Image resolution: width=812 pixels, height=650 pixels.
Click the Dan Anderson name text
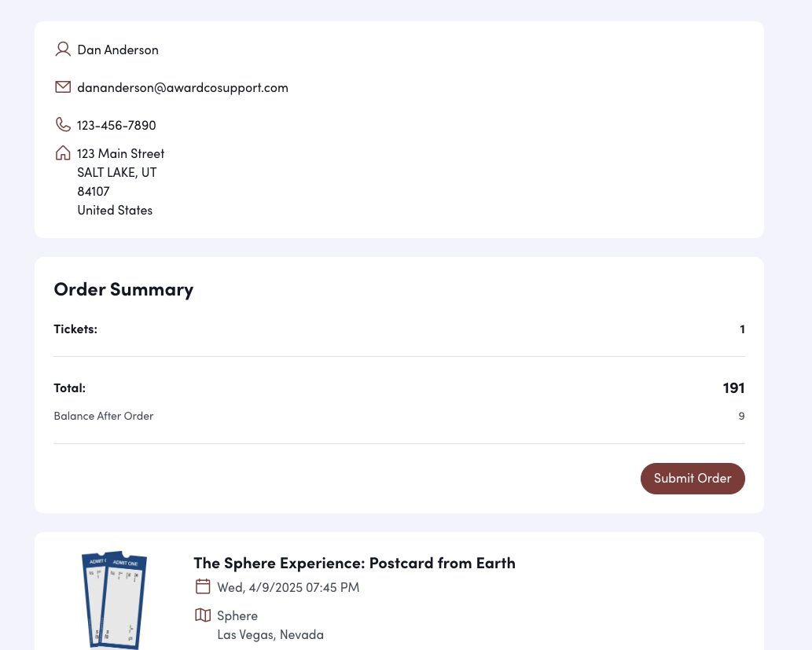click(x=118, y=50)
